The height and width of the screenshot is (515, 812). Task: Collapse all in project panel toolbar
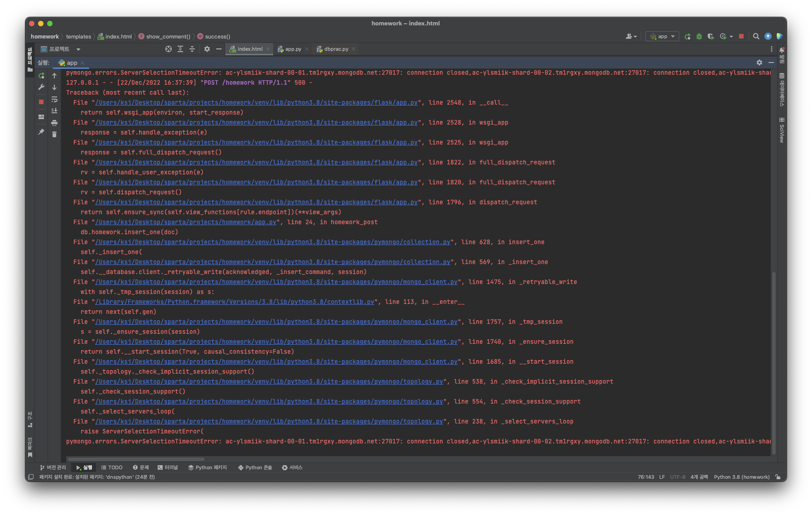click(x=192, y=49)
